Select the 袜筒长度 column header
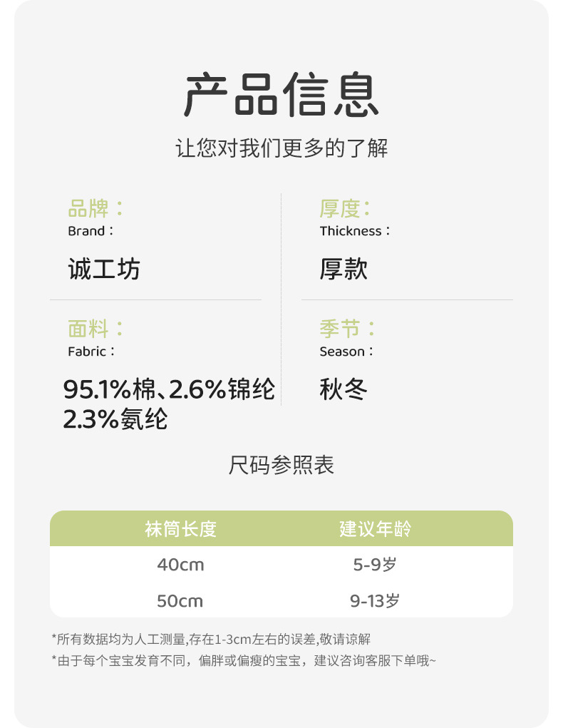Image resolution: width=563 pixels, height=728 pixels. pos(180,529)
